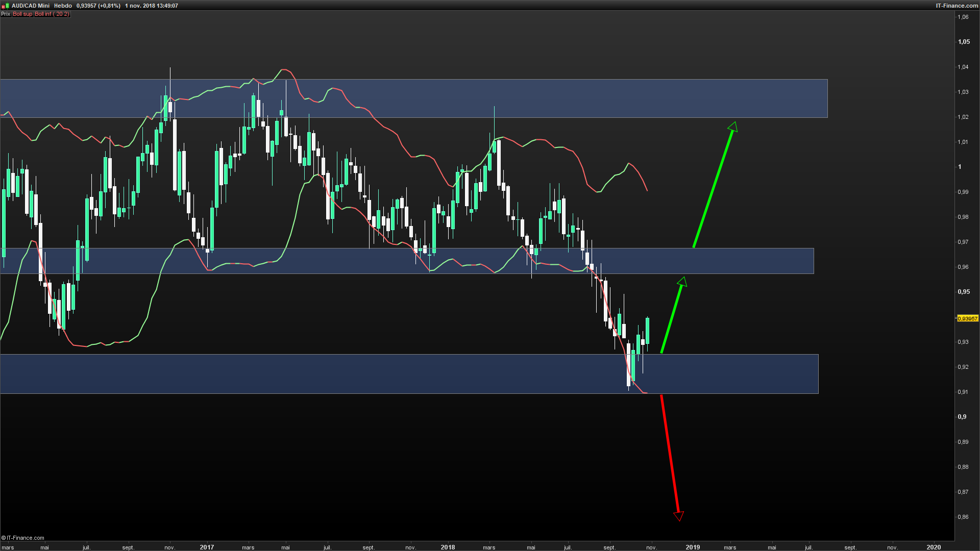
Task: Click the AUD/CAD Mini instrument title
Action: (x=31, y=6)
